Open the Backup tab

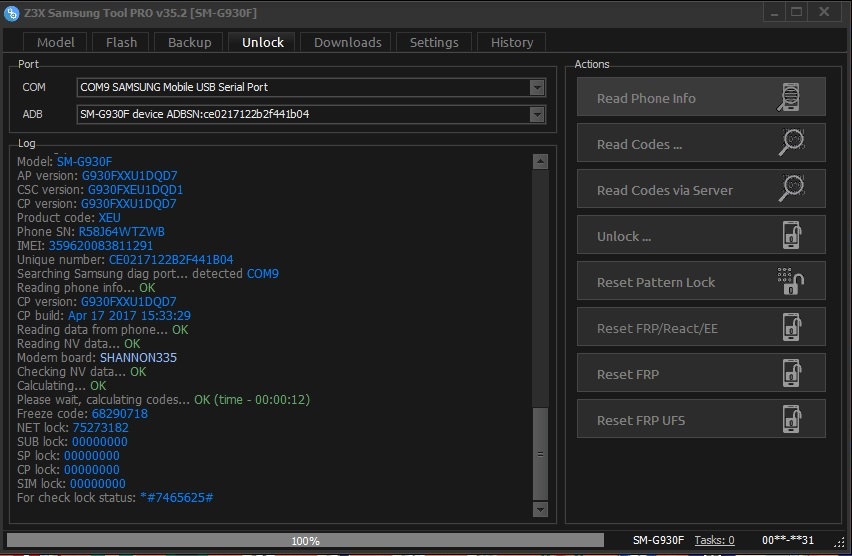(189, 42)
